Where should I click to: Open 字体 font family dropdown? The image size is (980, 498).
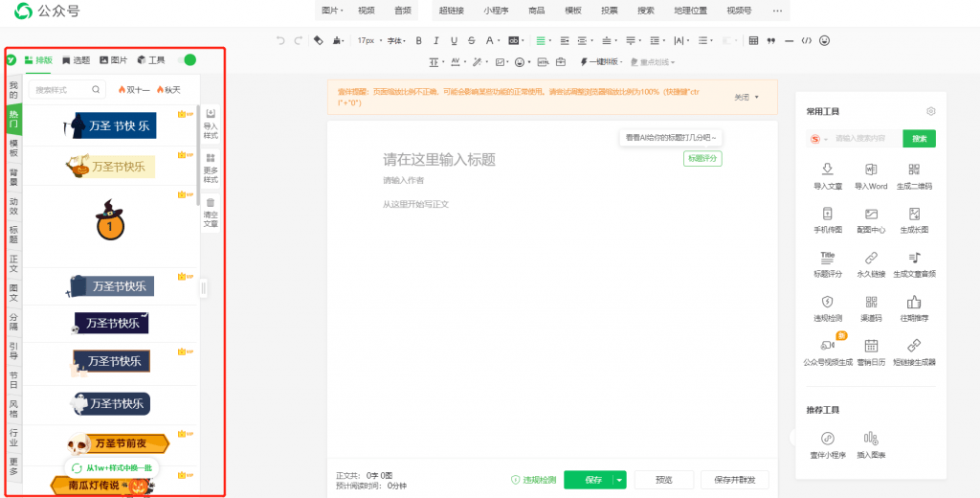pos(396,40)
